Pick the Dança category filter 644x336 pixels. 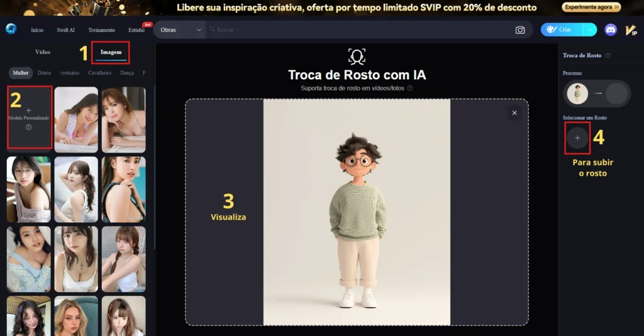127,73
